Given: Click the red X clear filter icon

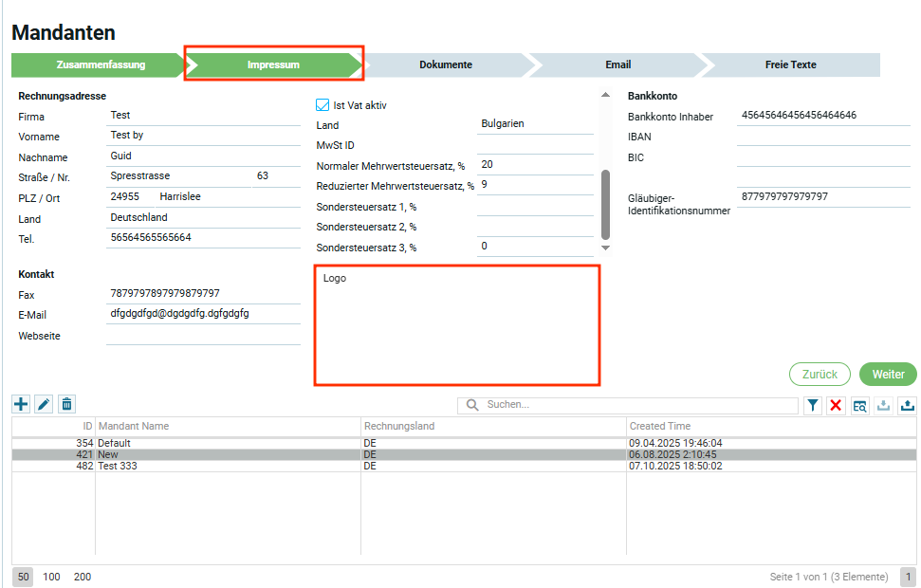Looking at the screenshot, I should pyautogui.click(x=836, y=406).
